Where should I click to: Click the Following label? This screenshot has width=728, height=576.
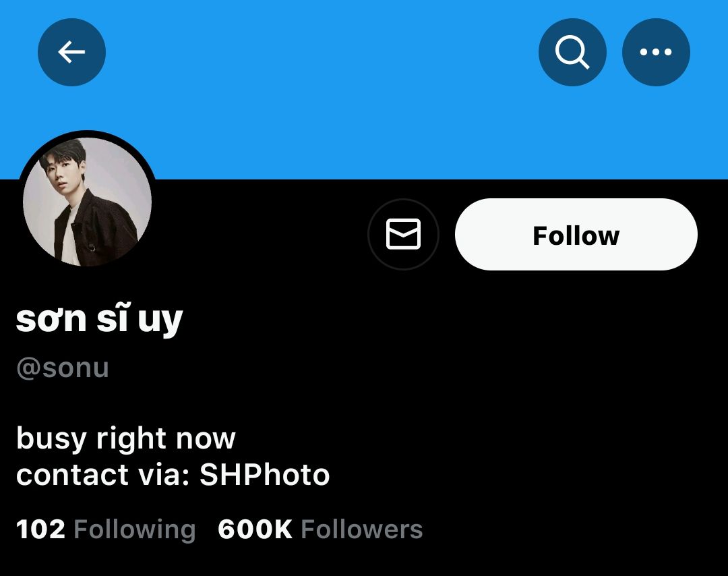point(134,529)
